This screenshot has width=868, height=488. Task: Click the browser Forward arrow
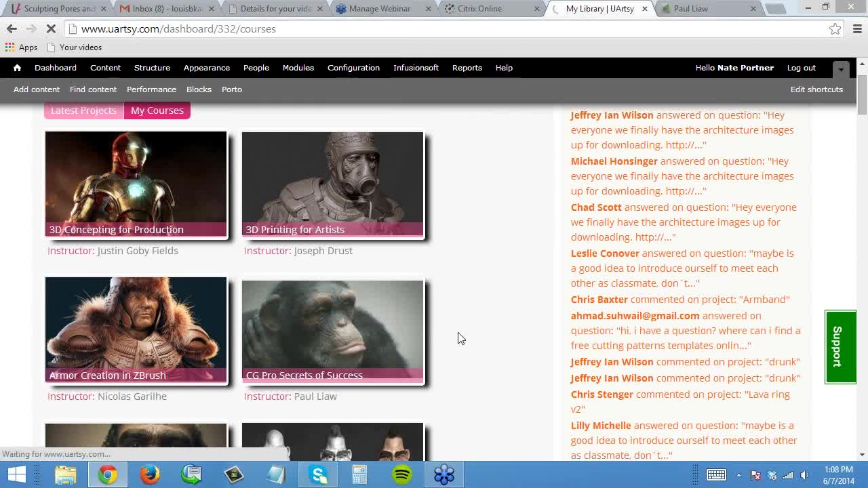pos(31,28)
